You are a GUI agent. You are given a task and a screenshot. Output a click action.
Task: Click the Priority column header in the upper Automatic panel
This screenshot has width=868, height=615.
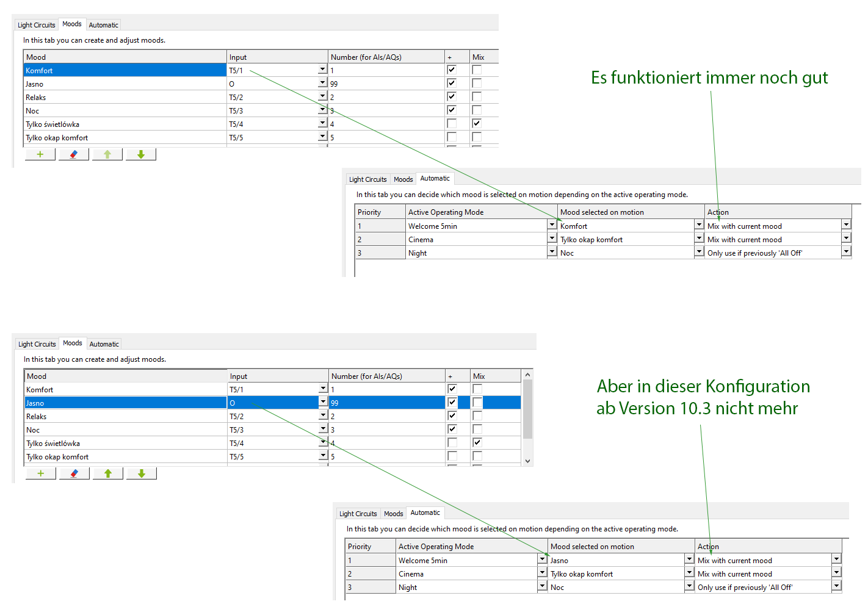[x=380, y=212]
